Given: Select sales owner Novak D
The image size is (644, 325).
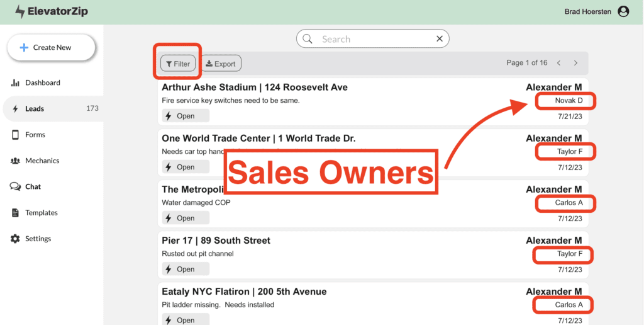Looking at the screenshot, I should [x=569, y=100].
